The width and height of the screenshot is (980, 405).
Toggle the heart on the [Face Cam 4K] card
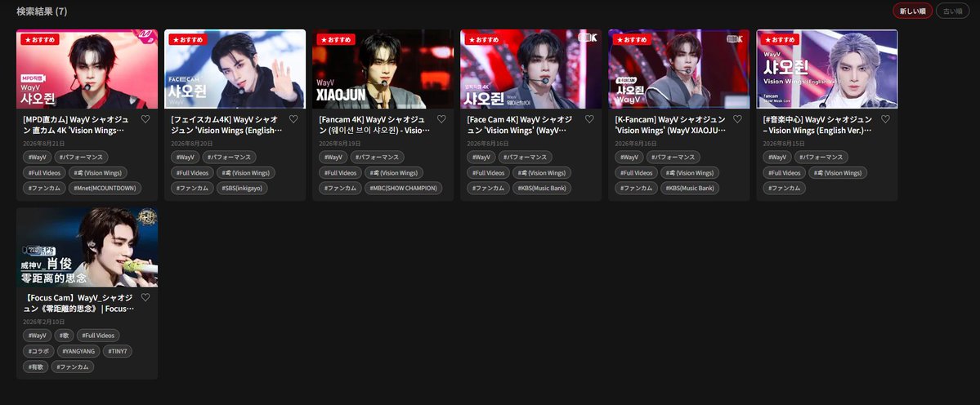(589, 119)
